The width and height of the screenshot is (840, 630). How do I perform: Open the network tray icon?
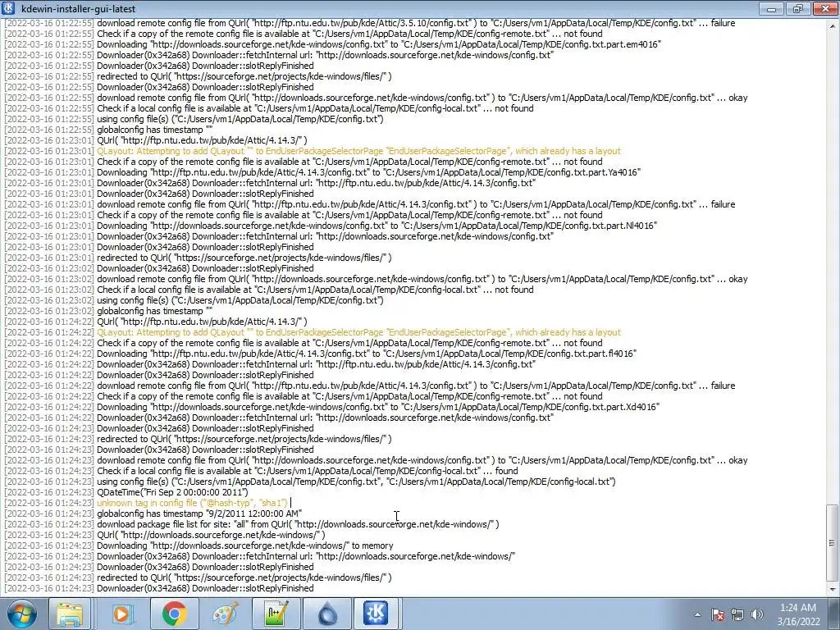pyautogui.click(x=737, y=614)
